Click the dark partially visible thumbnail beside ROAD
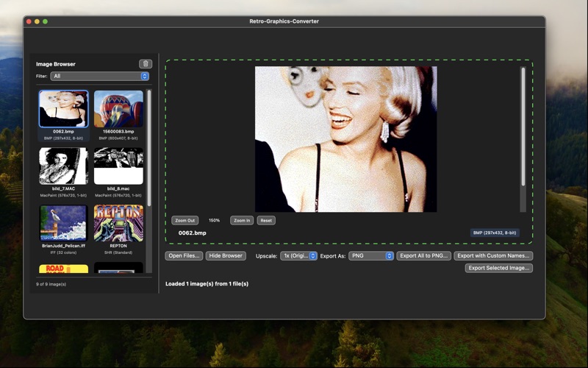Screen dimensions: 588x368 point(118,268)
